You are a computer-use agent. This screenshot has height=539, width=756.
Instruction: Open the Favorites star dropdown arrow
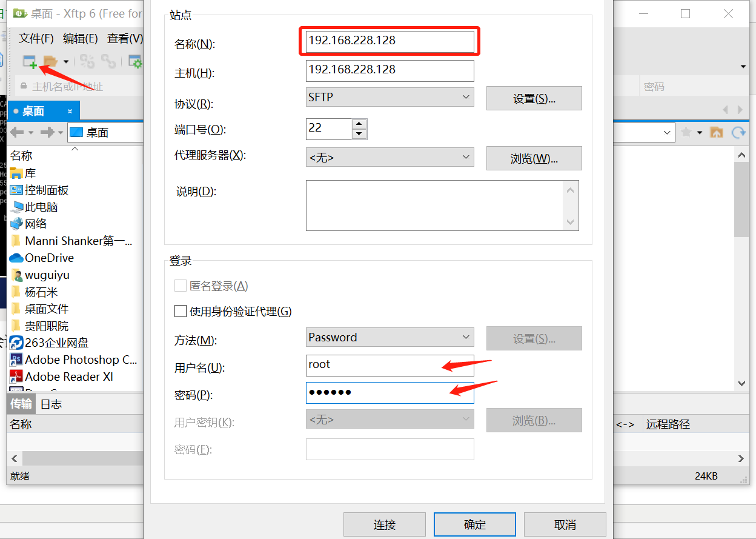(x=700, y=133)
